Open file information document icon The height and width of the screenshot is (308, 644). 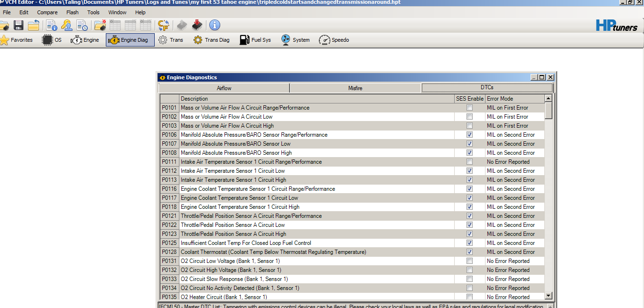52,25
